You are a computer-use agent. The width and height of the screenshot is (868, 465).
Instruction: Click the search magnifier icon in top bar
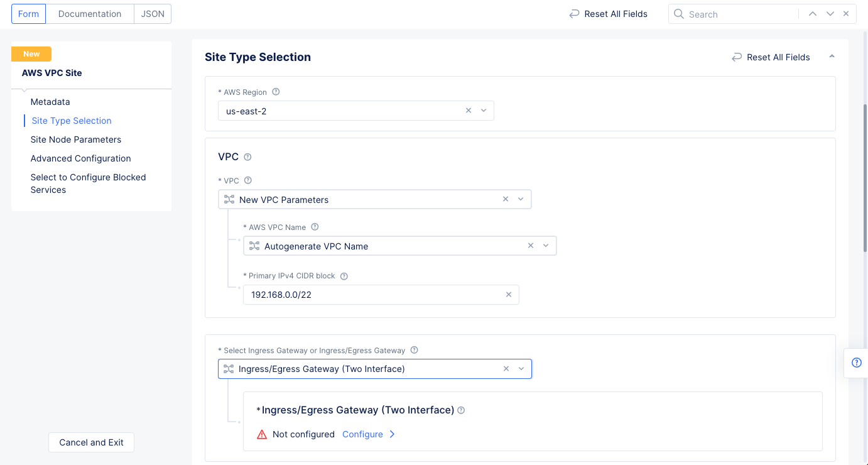[x=678, y=13]
